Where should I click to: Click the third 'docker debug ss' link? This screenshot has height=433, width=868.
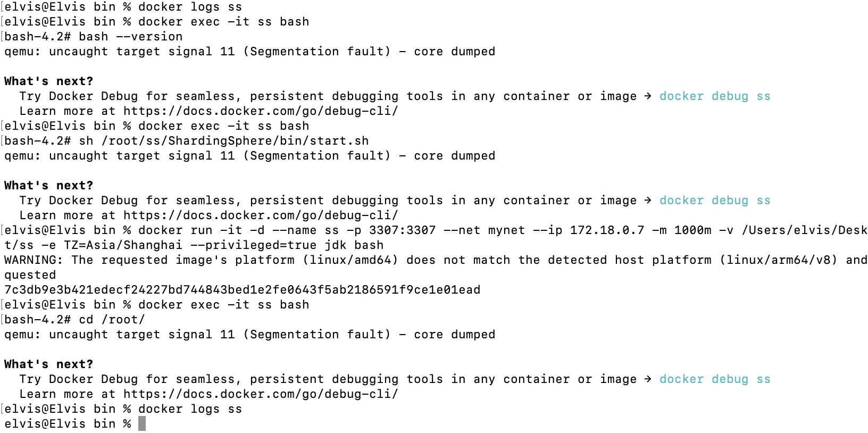(x=715, y=379)
